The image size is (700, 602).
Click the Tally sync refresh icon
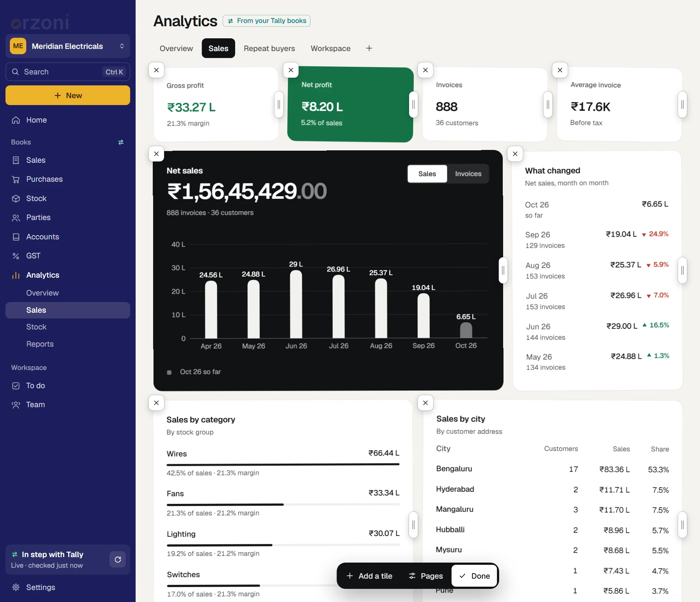click(x=118, y=559)
